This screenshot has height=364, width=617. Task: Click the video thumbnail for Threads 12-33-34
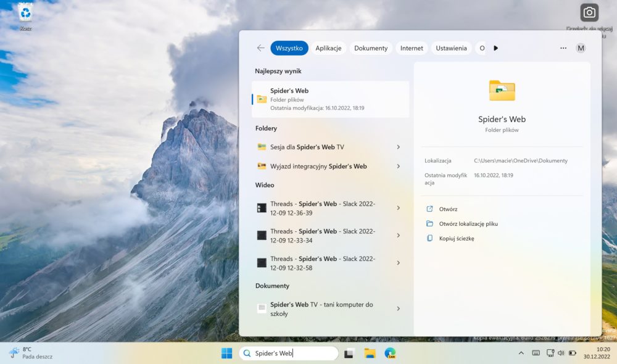[x=262, y=235]
